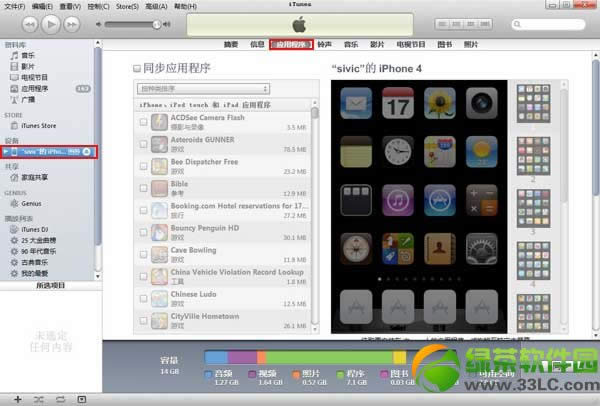
Task: Switch to the 照片 tab
Action: (471, 44)
